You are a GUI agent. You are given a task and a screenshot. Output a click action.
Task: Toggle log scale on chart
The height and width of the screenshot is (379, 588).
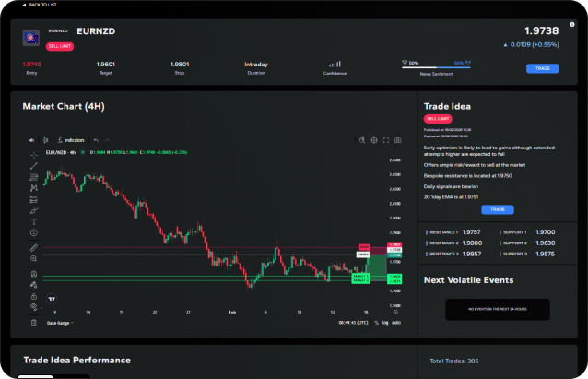pos(385,323)
